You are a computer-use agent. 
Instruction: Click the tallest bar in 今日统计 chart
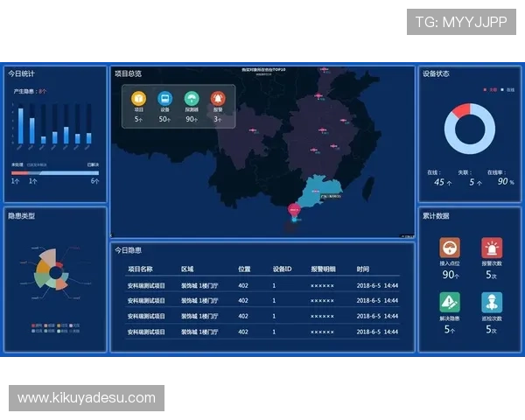point(21,125)
